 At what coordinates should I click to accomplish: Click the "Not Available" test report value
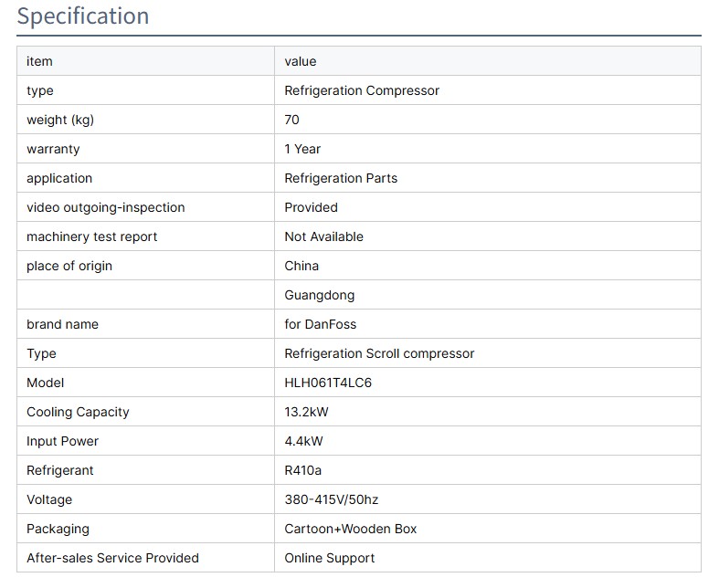pyautogui.click(x=323, y=236)
